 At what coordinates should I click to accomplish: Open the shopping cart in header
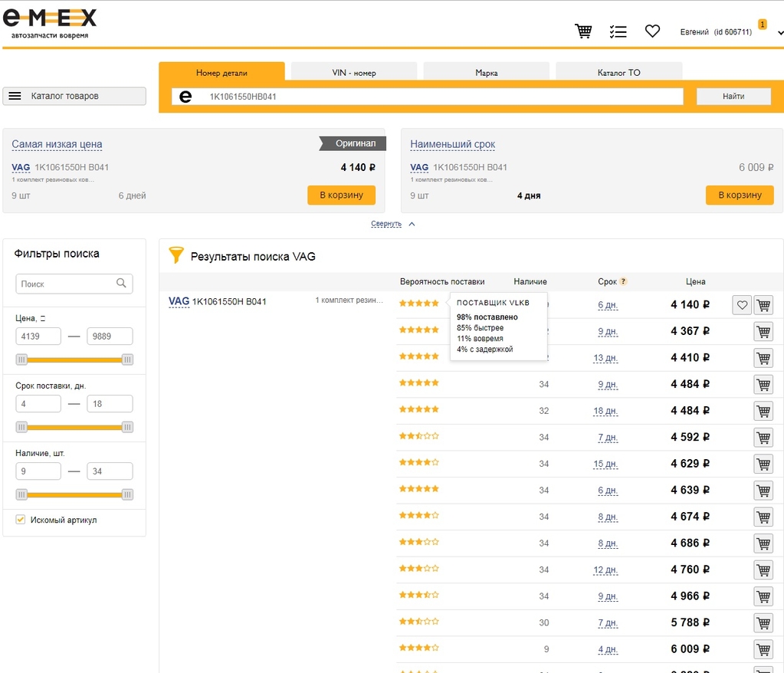point(583,31)
